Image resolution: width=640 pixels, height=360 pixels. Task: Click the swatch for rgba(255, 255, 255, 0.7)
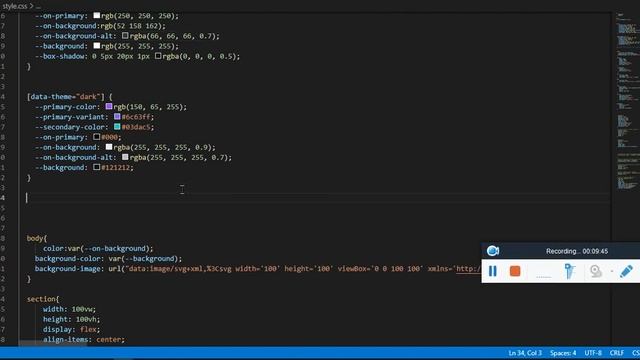pyautogui.click(x=125, y=157)
